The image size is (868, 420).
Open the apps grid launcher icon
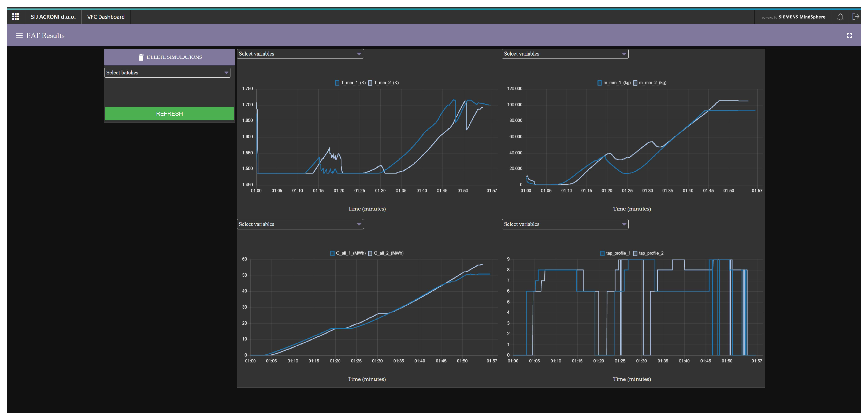coord(15,16)
